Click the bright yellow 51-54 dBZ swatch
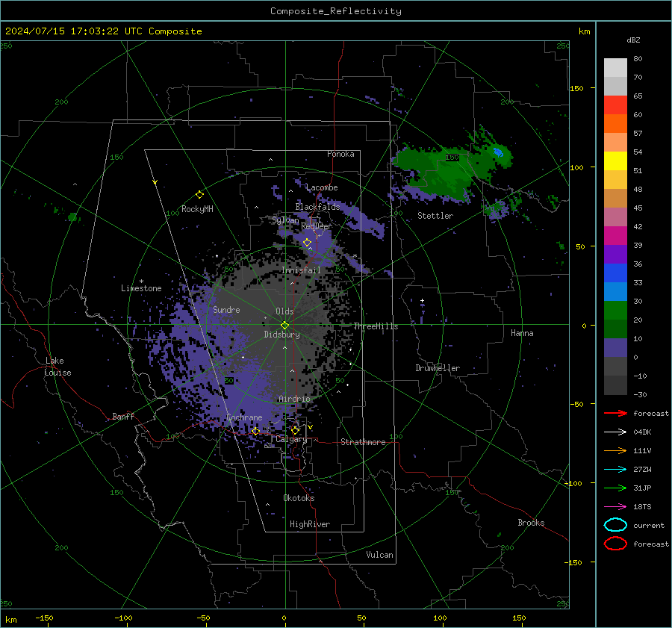This screenshot has height=628, width=672. point(615,161)
